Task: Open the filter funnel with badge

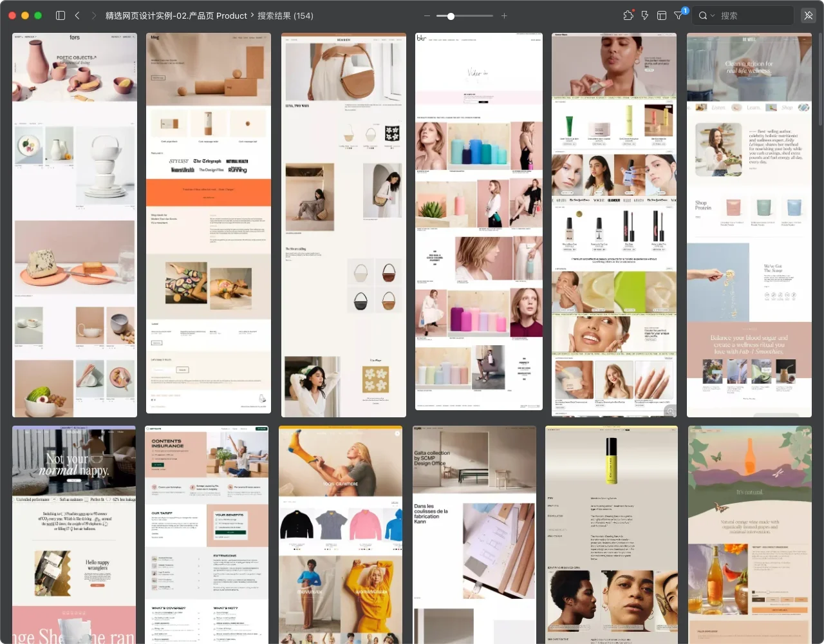Action: [x=679, y=15]
